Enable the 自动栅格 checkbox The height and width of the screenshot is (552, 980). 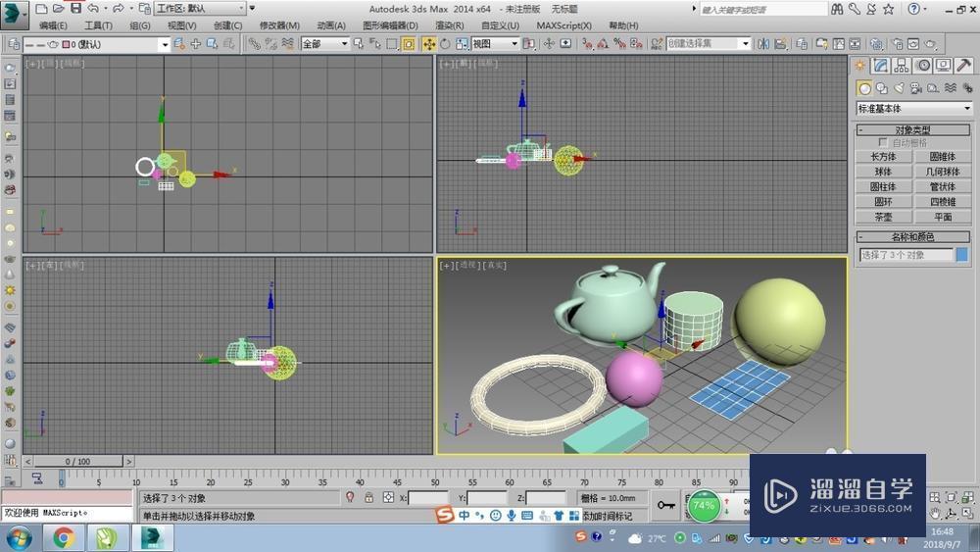(x=883, y=142)
